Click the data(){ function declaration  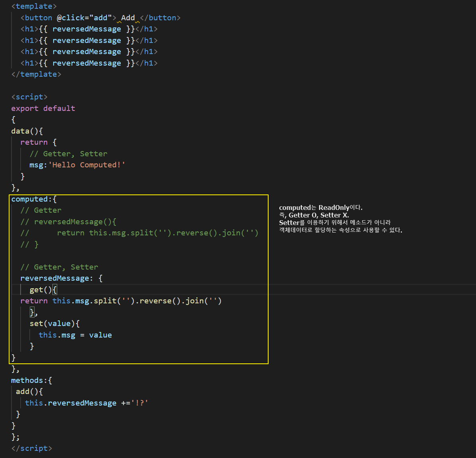(x=27, y=131)
